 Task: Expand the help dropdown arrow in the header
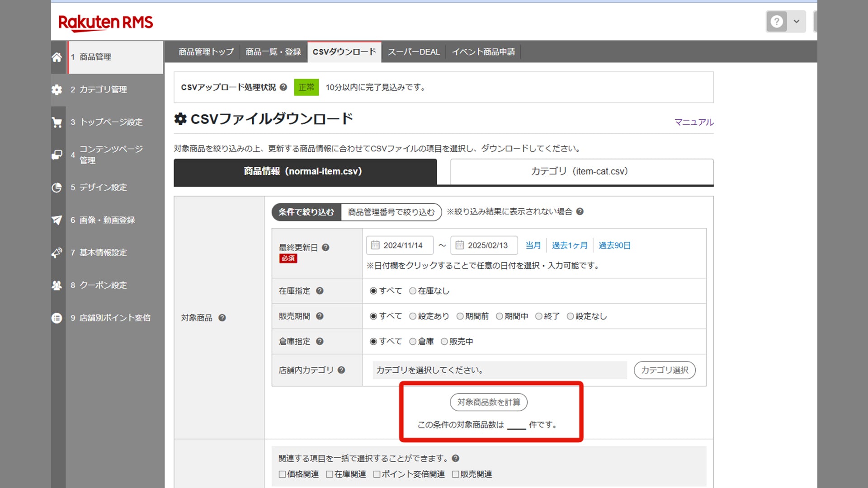point(797,21)
